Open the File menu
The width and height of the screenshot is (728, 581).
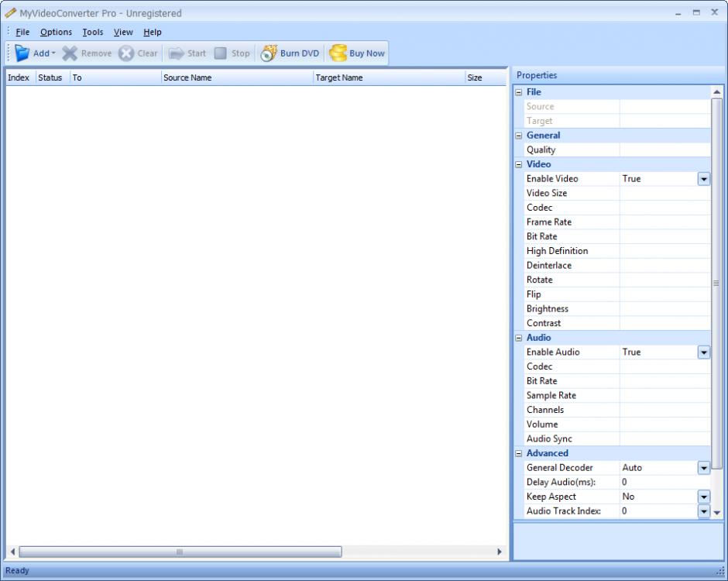[22, 32]
